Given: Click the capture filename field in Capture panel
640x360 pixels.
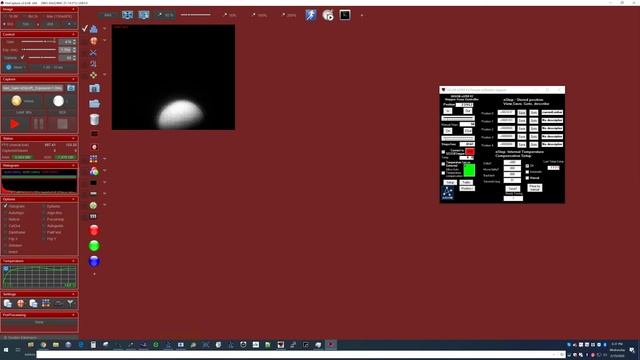Looking at the screenshot, I should click(x=33, y=88).
